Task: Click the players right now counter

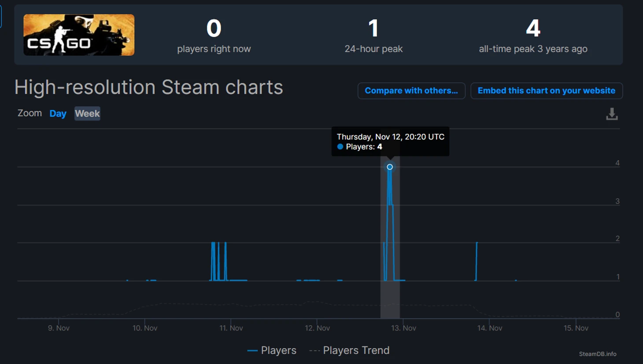Action: 214,35
